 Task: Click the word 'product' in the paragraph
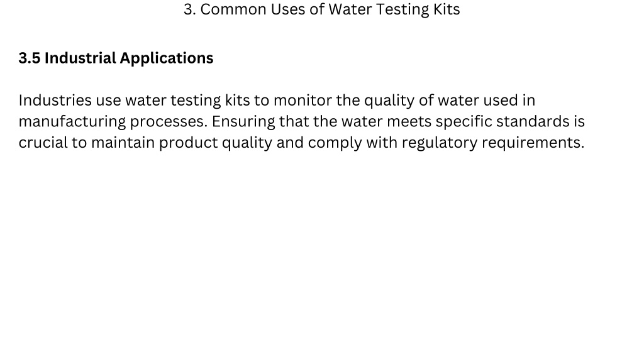click(x=188, y=143)
